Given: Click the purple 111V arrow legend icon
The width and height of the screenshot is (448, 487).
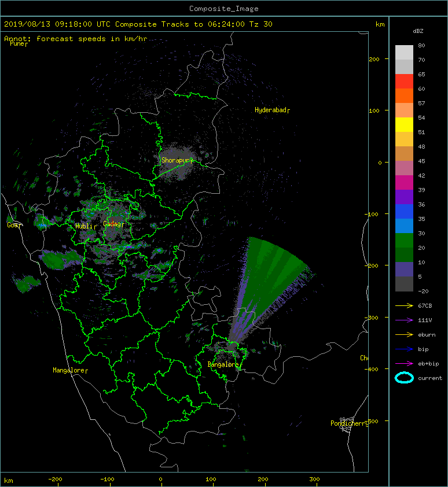Looking at the screenshot, I should [404, 320].
